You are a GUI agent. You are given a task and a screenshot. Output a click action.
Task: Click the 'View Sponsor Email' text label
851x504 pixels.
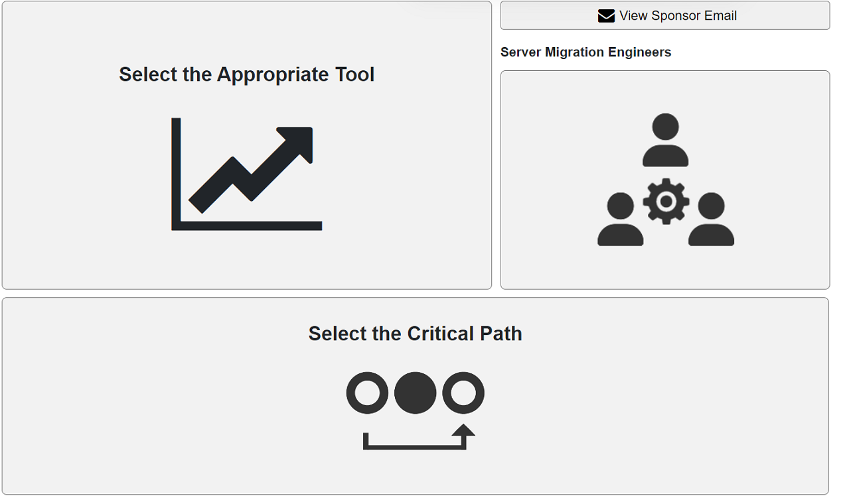click(x=678, y=16)
